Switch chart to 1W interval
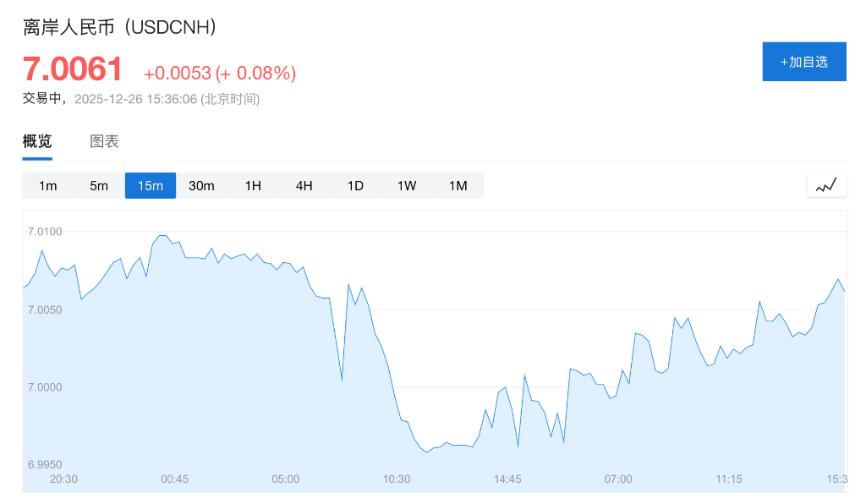Image resolution: width=866 pixels, height=504 pixels. (x=407, y=185)
